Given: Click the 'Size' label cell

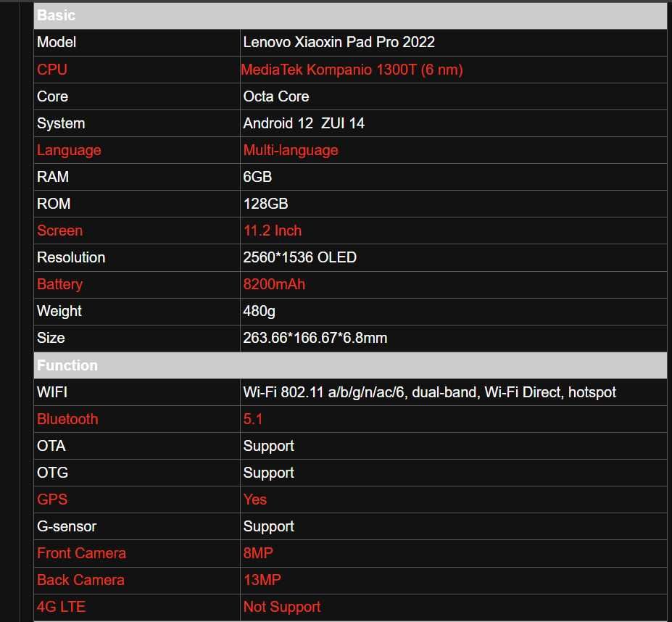Looking at the screenshot, I should (x=137, y=339).
